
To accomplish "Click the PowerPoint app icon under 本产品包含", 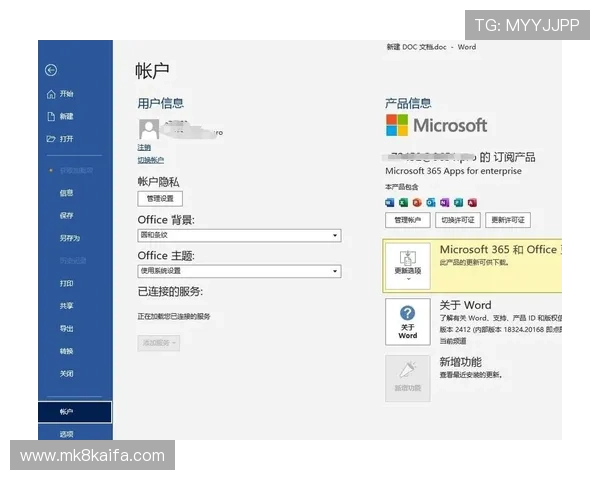I will 417,202.
